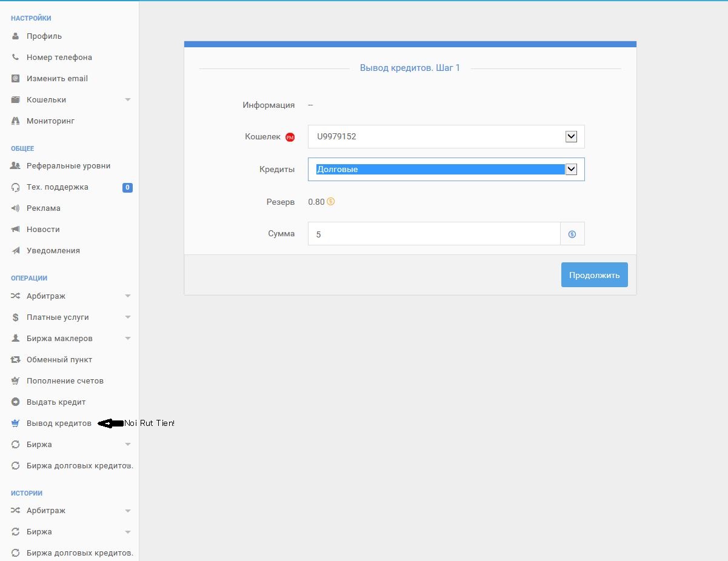Select Обменный пункт menu item
This screenshot has width=728, height=561.
click(x=59, y=360)
